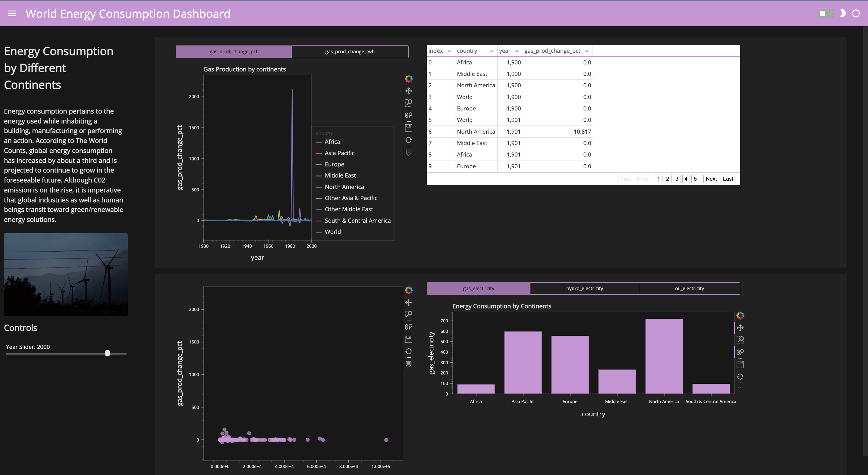Click the Save icon on the Energy Consumption bar chart

(x=740, y=364)
